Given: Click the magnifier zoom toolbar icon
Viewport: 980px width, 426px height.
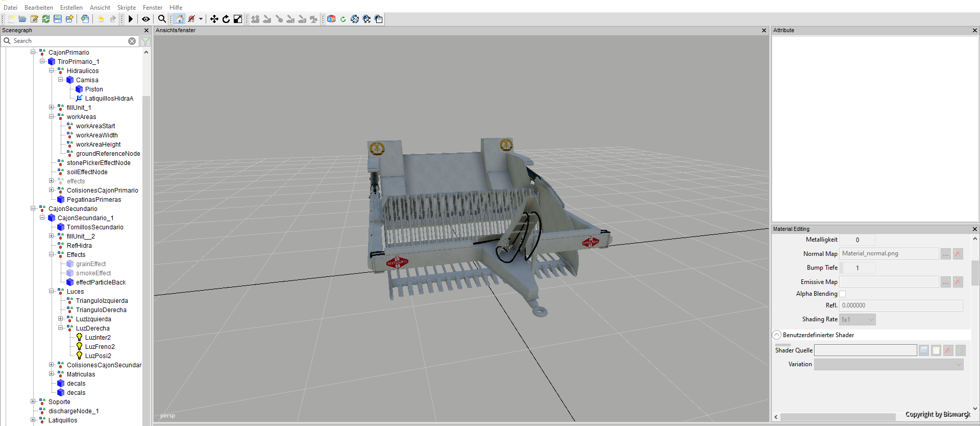Looking at the screenshot, I should 162,19.
